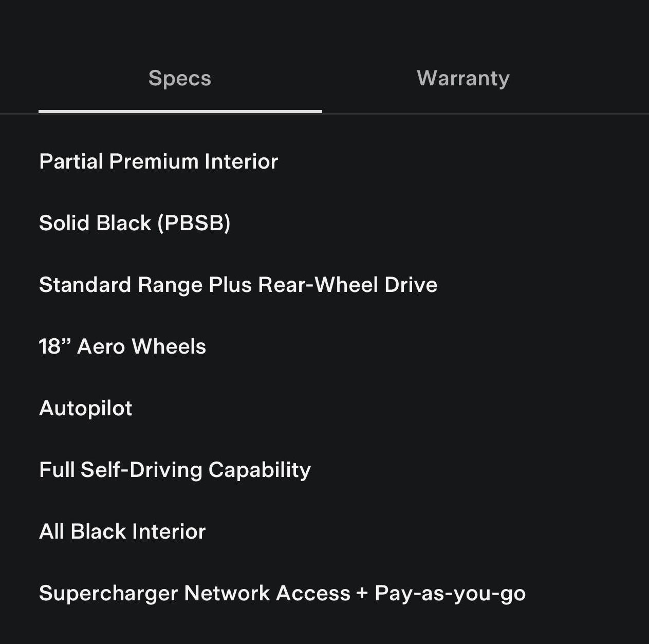This screenshot has height=644, width=649.
Task: Tap the Full Self-Driving row
Action: [175, 470]
